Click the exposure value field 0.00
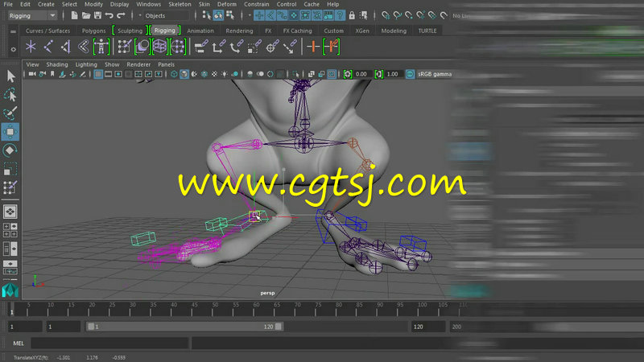 (363, 74)
